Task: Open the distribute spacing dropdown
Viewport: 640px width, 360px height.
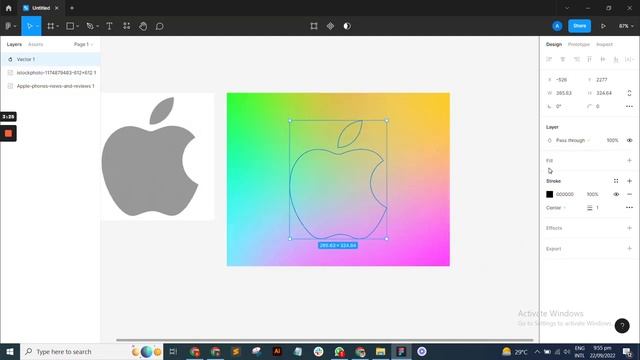Action: click(x=629, y=59)
